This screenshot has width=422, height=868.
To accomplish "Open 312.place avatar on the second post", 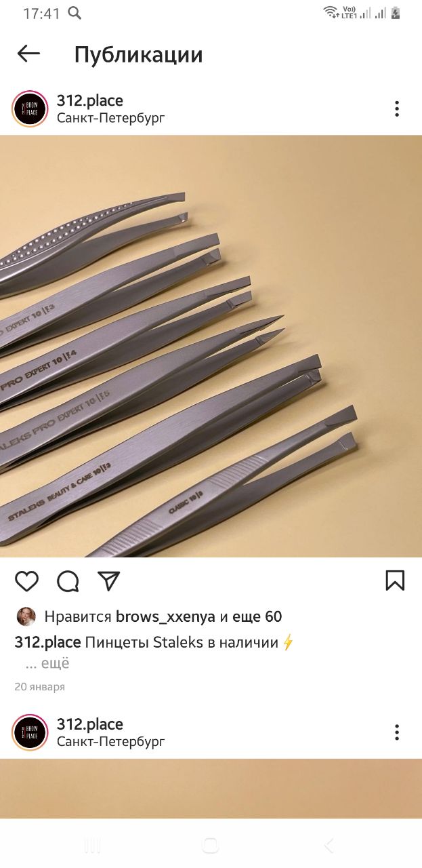I will (30, 732).
